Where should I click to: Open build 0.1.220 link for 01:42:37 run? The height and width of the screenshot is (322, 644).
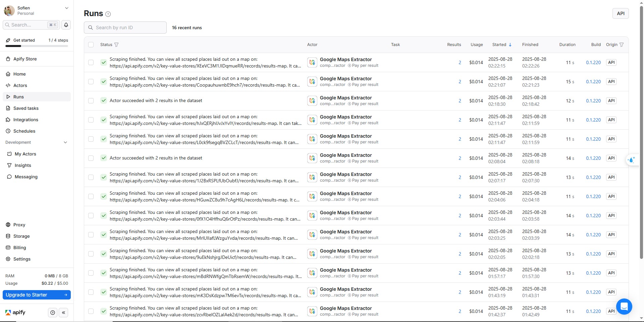point(593,311)
